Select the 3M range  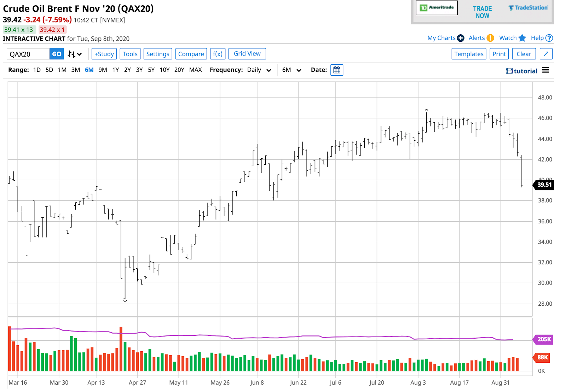click(x=76, y=70)
